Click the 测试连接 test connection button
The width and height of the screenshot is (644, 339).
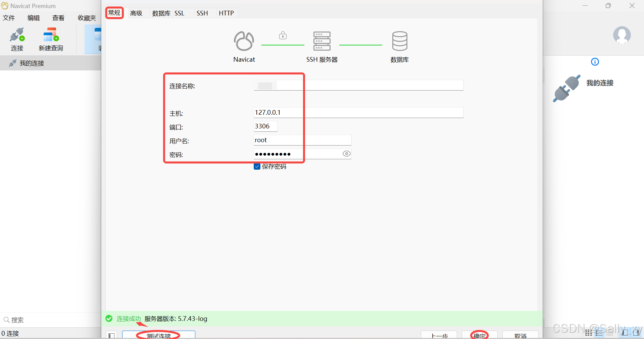pos(158,335)
